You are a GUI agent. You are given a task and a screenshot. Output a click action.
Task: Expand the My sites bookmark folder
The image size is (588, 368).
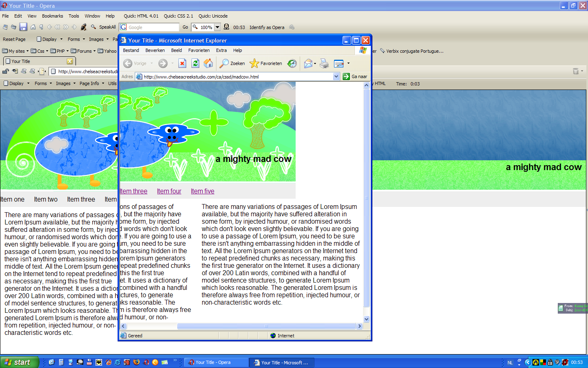click(x=16, y=51)
